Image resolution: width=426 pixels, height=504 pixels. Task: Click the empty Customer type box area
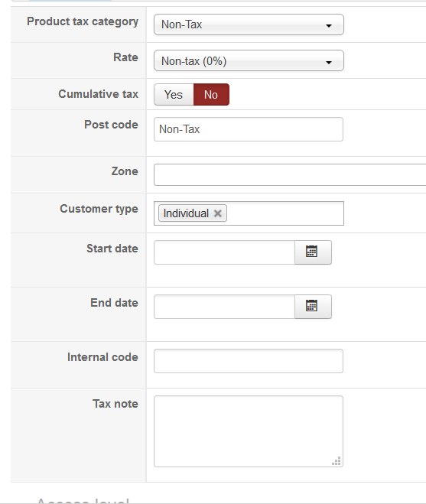(x=285, y=213)
